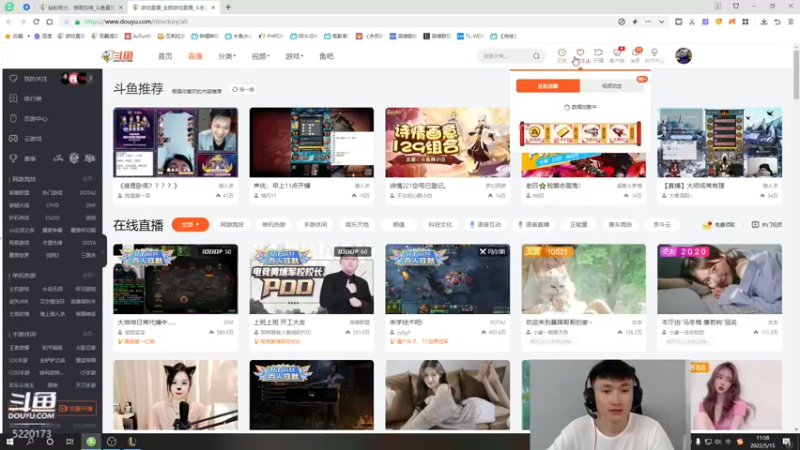The width and height of the screenshot is (800, 450).
Task: Click 换一换 refresh recommendations button
Action: click(243, 89)
